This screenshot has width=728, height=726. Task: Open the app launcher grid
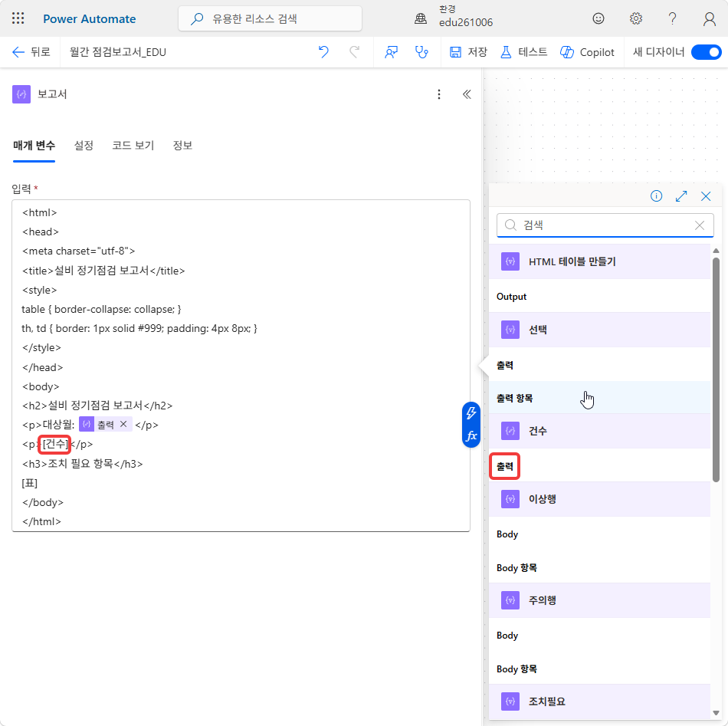click(x=18, y=18)
